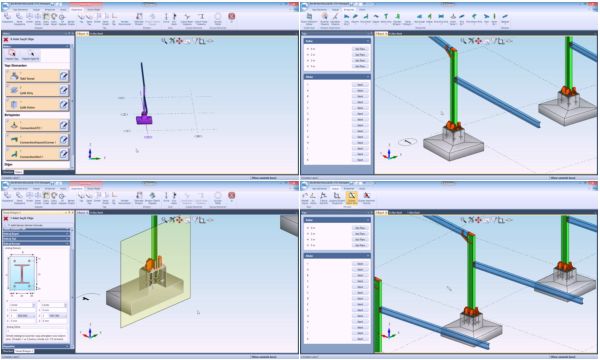Click the green T-shaped column icon in the ribbon
Image resolution: width=600 pixels, height=360 pixels.
386,16
